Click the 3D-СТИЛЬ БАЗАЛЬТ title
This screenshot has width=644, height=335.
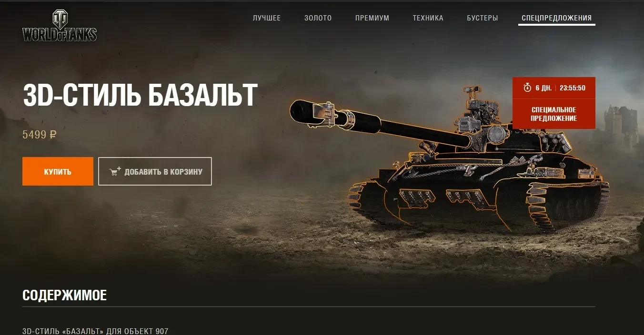pos(140,95)
